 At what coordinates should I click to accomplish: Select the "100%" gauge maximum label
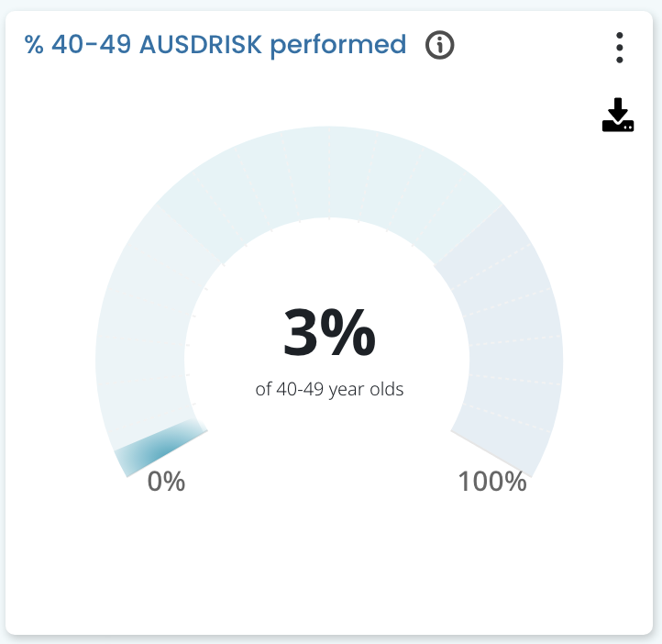[492, 481]
